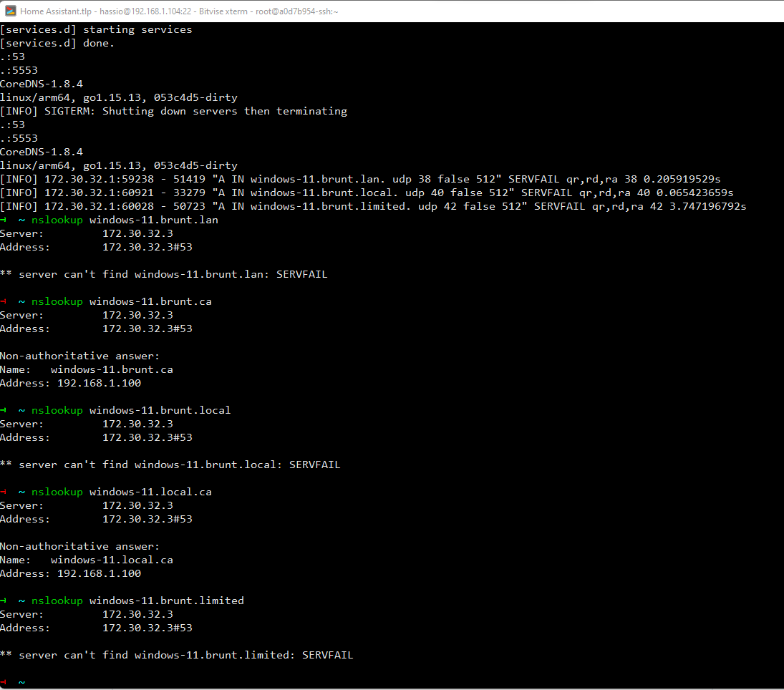This screenshot has width=784, height=690.
Task: Click the green tilde beside the brunt.lan lookup
Action: 20,220
